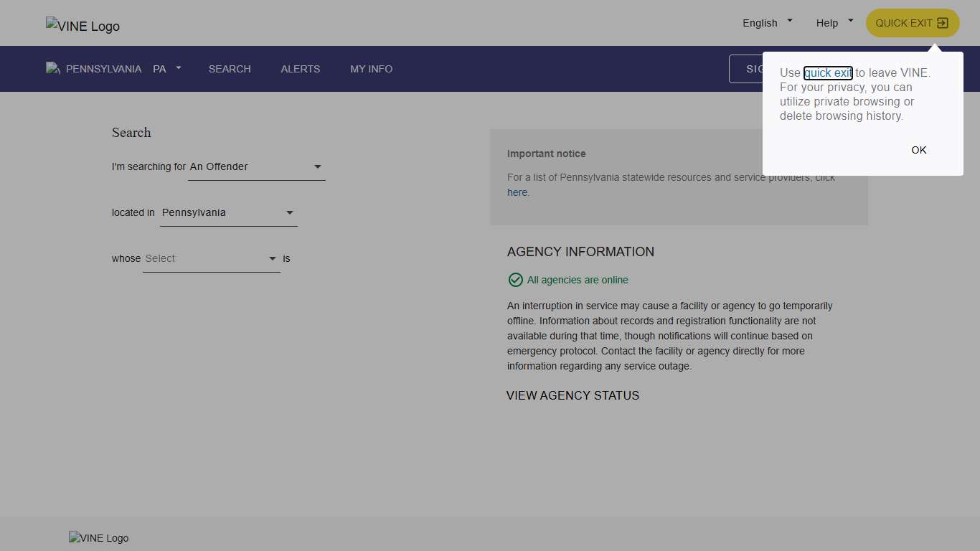This screenshot has height=551, width=980.
Task: Open the 'whose' Select criteria dropdown
Action: click(211, 258)
